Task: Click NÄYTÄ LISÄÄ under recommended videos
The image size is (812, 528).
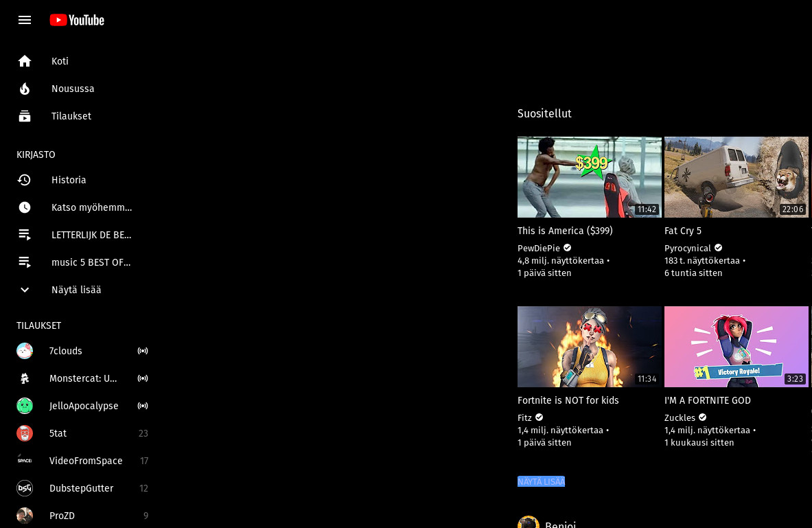Action: click(541, 481)
